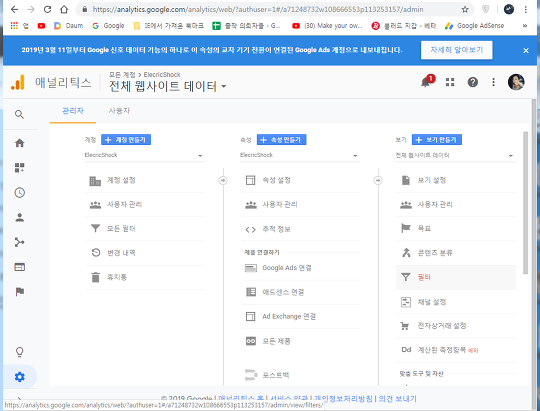Open Analytics header more options menu
Screen dimensions: 540x411
pyautogui.click(x=493, y=82)
